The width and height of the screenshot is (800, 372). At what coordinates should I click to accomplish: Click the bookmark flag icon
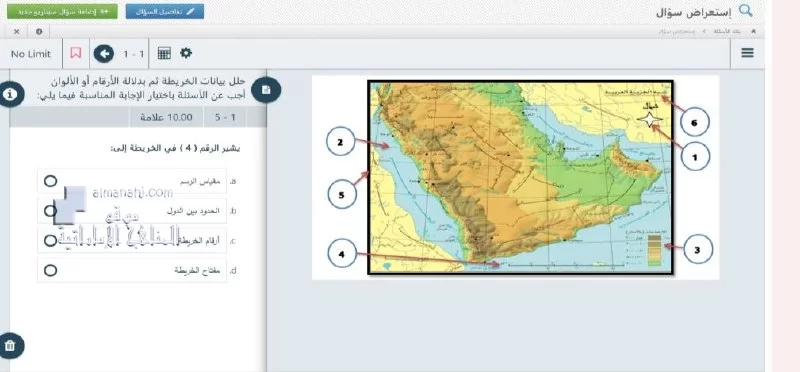(76, 53)
